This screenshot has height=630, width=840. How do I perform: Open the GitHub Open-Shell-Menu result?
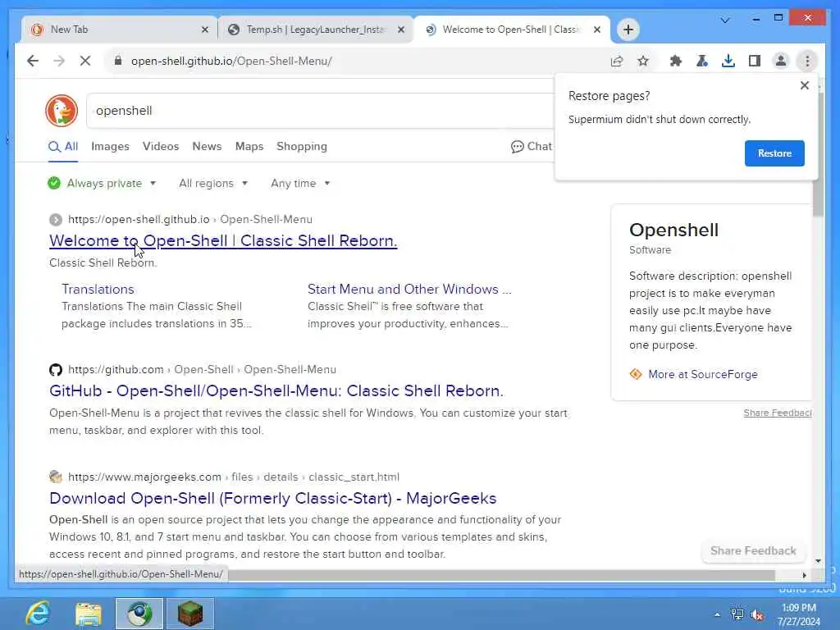(276, 391)
